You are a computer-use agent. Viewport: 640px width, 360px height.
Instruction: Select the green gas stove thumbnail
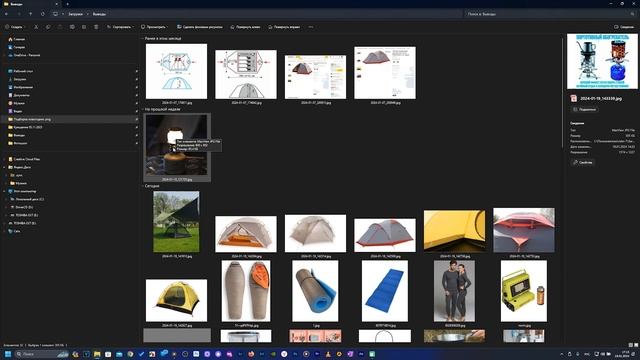(x=524, y=291)
